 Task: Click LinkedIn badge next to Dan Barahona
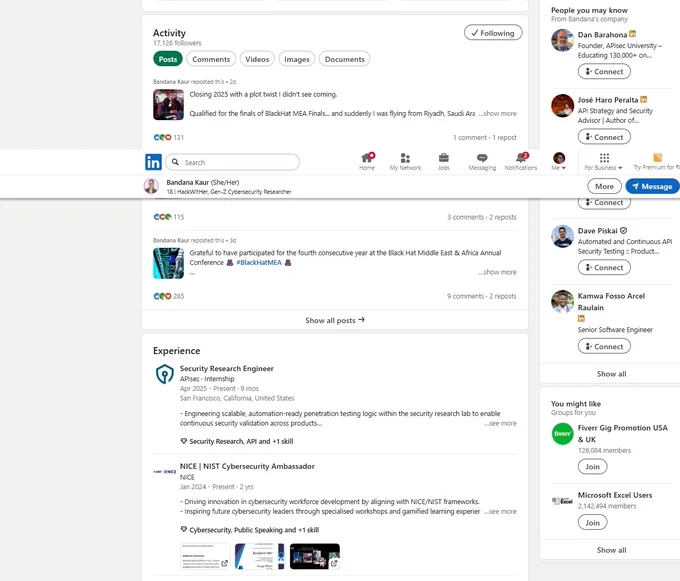632,34
